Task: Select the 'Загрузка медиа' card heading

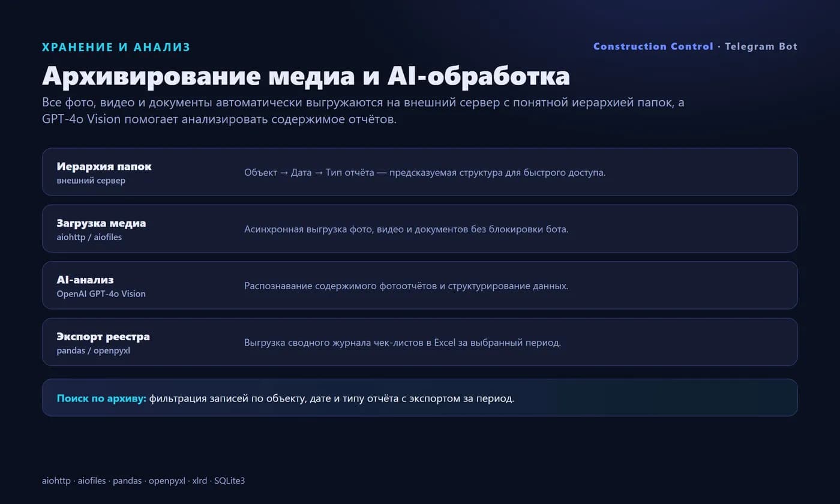Action: click(x=101, y=223)
